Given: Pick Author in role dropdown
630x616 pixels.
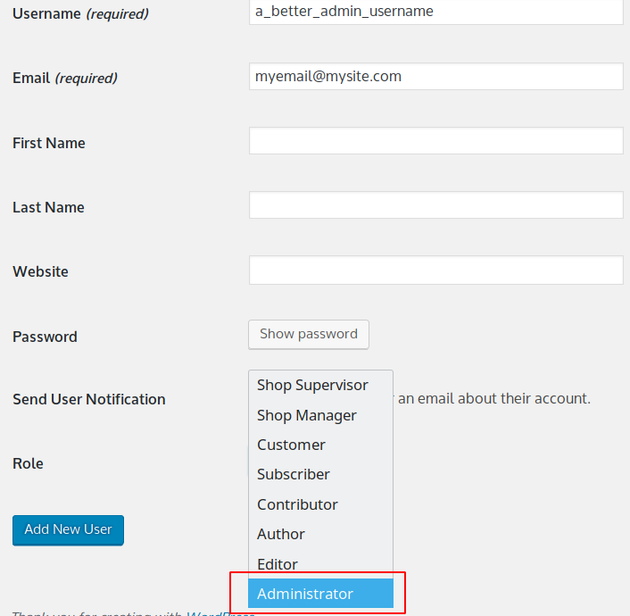Looking at the screenshot, I should (321, 534).
